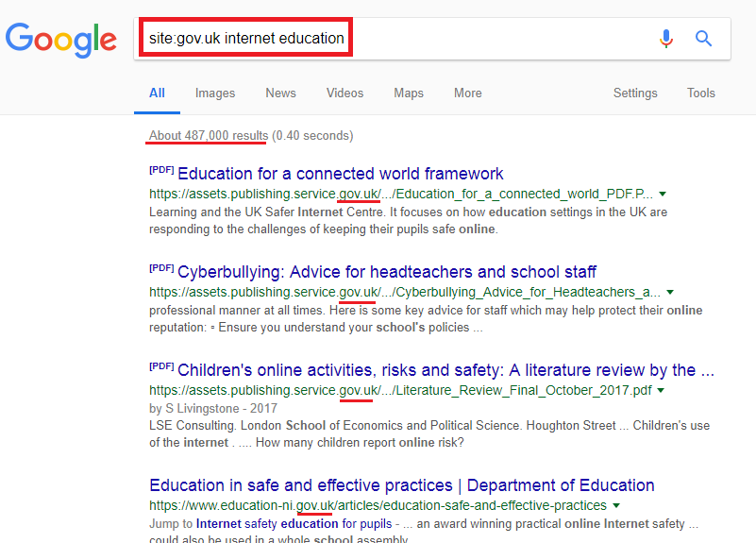The image size is (756, 543).
Task: Click the Education_for_a_connected_world_PDF green URL
Action: [x=401, y=194]
